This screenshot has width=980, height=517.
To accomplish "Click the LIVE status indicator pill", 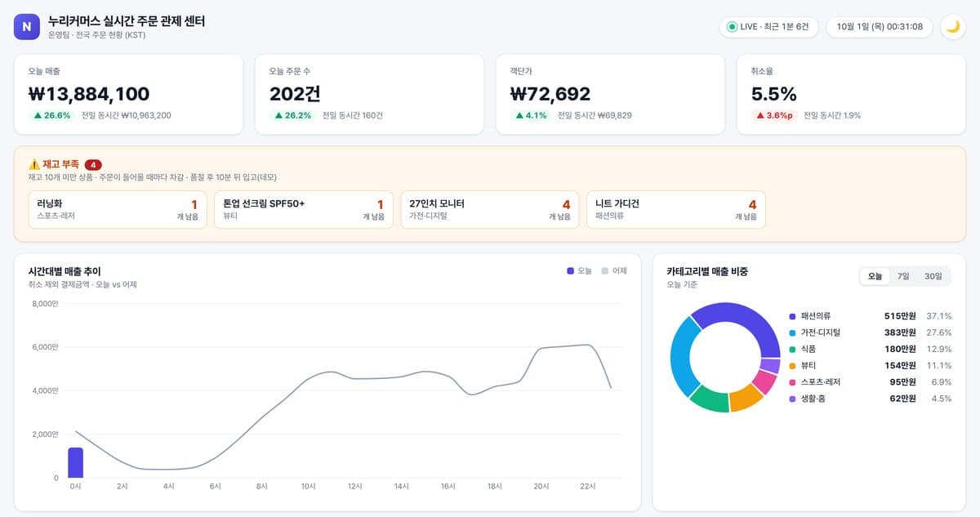I will pyautogui.click(x=768, y=27).
